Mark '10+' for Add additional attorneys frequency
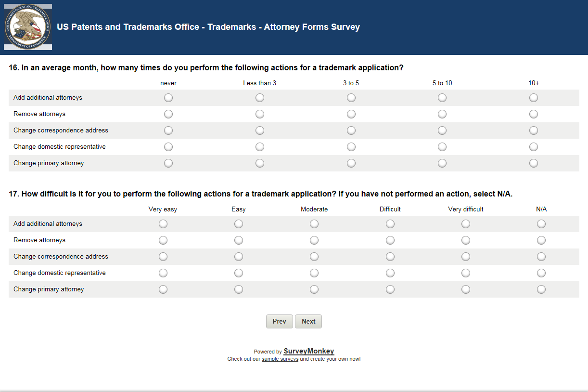Screen dimensions: 588x392 point(534,98)
